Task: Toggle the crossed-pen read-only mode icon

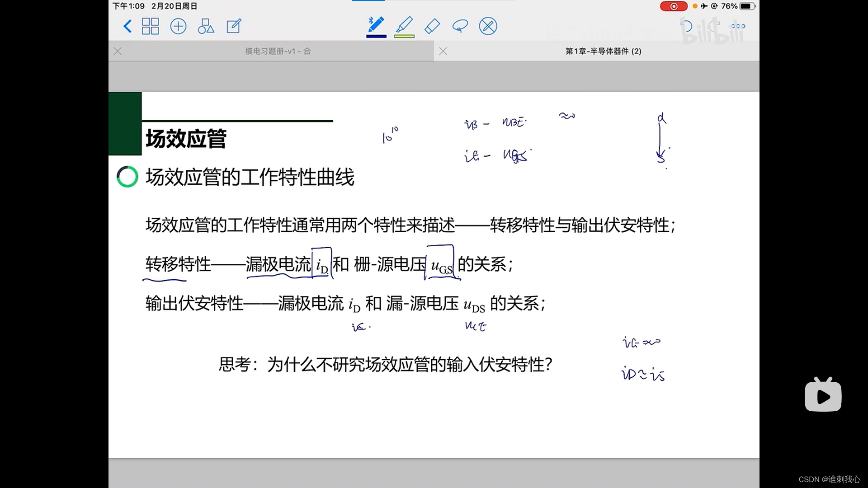Action: pos(488,26)
